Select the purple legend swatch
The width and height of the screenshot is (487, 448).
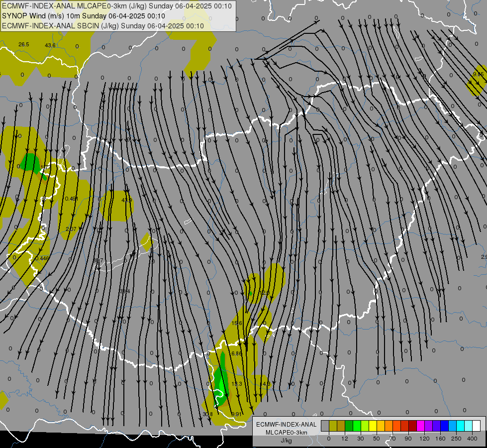pos(429,426)
